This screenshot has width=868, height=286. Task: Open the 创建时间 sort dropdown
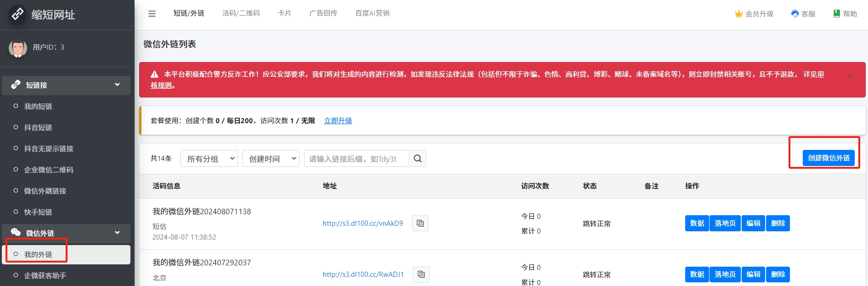click(x=271, y=159)
